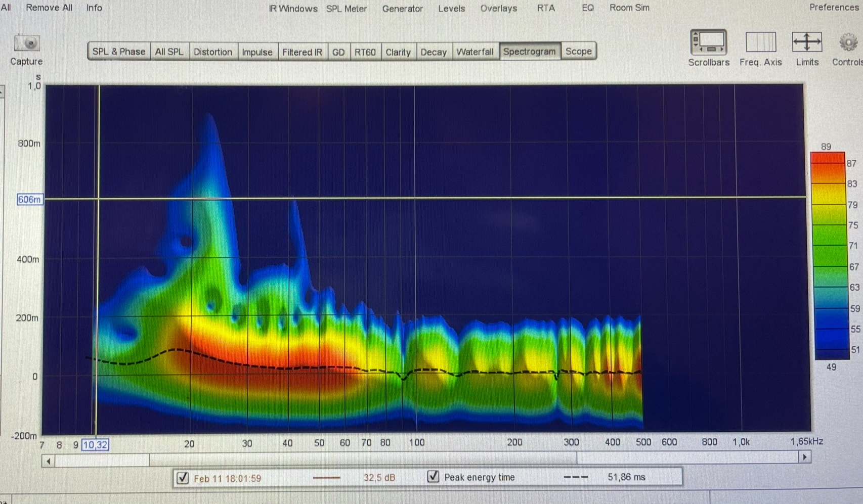The image size is (863, 504).
Task: Click the scrollbar left arrow
Action: click(x=49, y=461)
